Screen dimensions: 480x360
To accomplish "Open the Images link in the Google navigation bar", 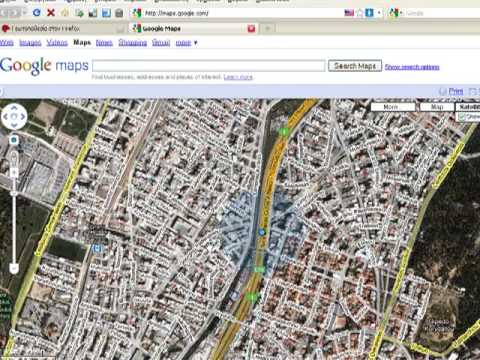I will click(30, 43).
